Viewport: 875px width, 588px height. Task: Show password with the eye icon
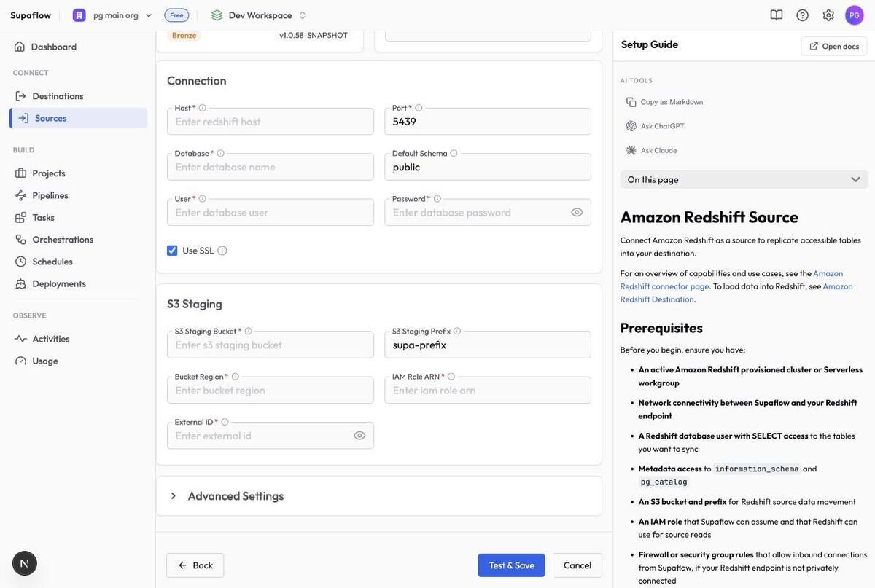pyautogui.click(x=577, y=212)
